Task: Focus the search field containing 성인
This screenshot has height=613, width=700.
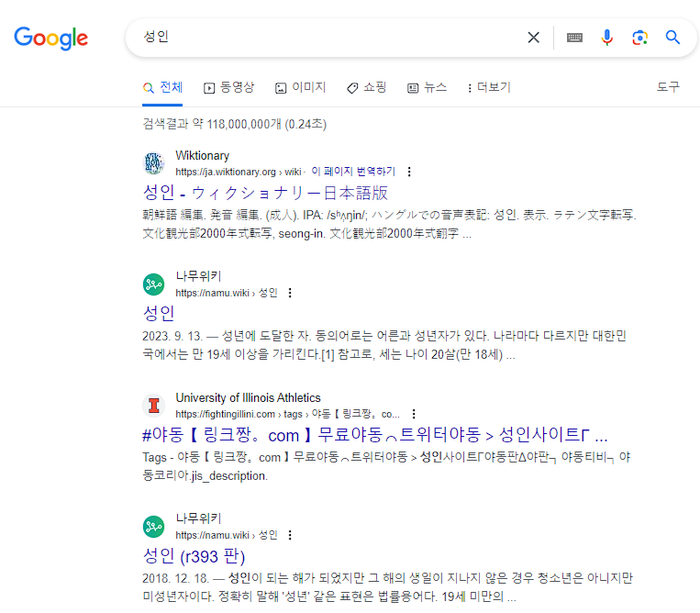Action: [x=330, y=37]
